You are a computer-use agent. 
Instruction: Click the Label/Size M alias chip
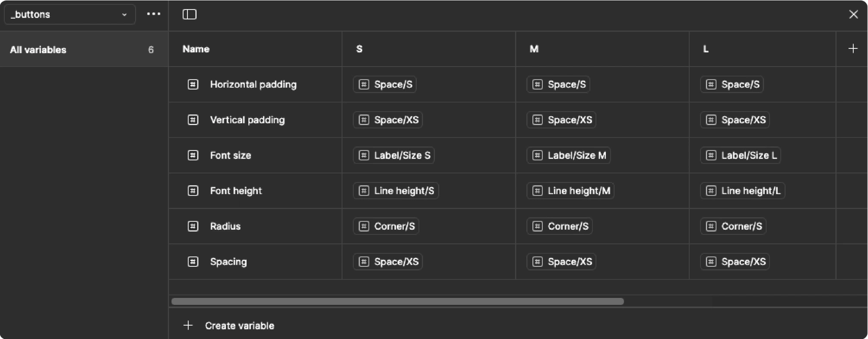tap(568, 155)
